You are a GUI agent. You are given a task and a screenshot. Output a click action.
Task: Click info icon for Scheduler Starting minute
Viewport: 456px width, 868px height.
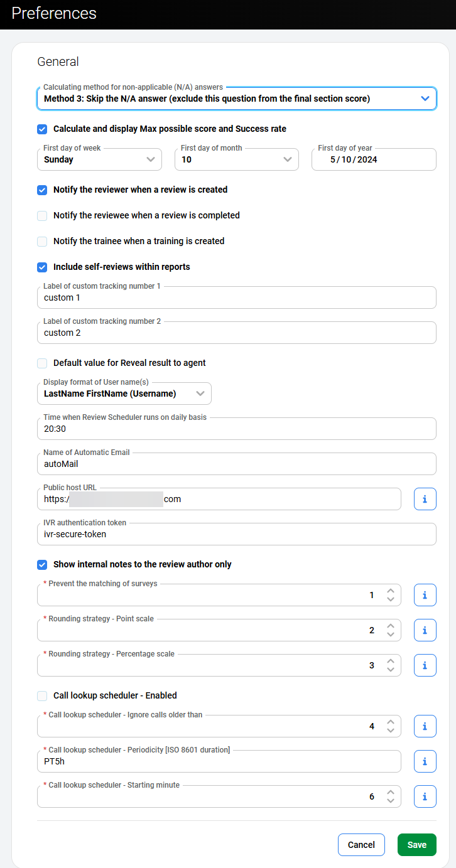[x=425, y=796]
